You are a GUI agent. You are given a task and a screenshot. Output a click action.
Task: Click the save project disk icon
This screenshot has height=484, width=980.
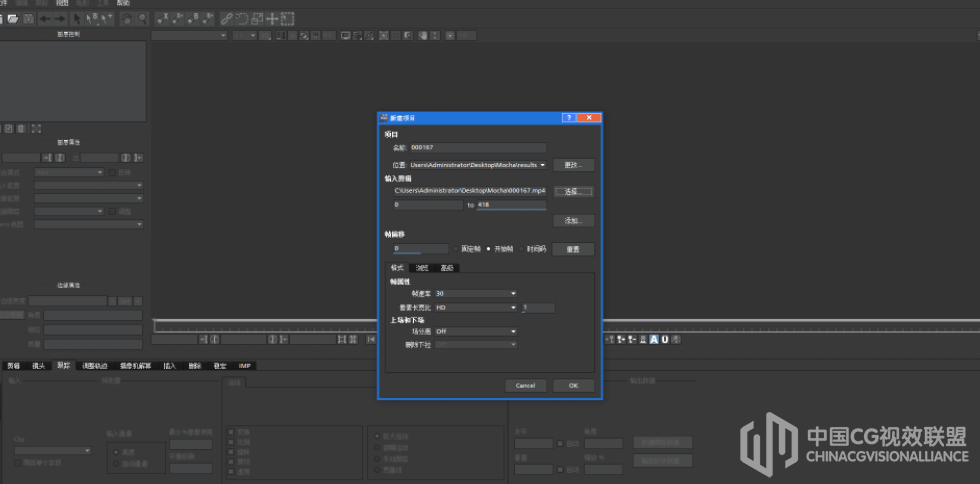point(29,19)
